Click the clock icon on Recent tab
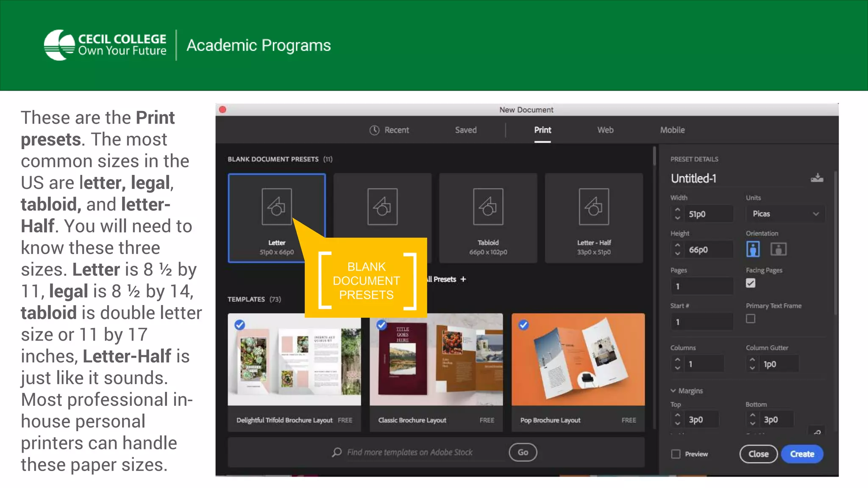868x488 pixels. [374, 130]
